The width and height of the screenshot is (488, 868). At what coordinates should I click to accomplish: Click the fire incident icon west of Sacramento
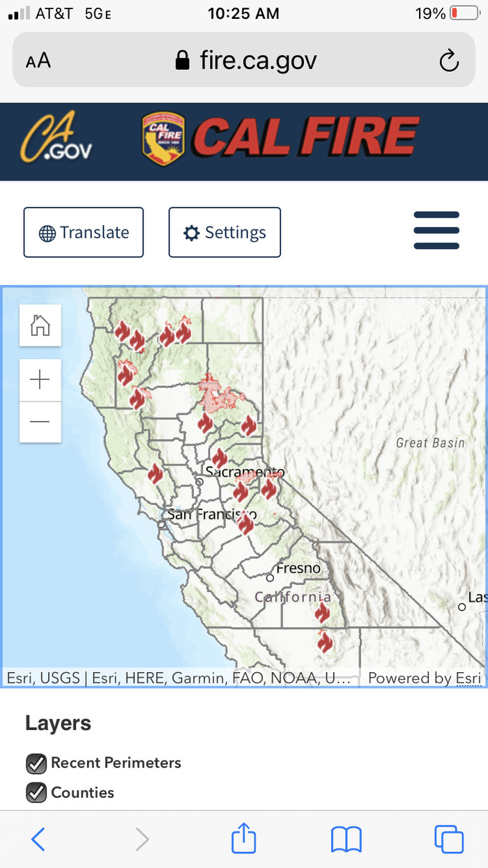point(155,474)
